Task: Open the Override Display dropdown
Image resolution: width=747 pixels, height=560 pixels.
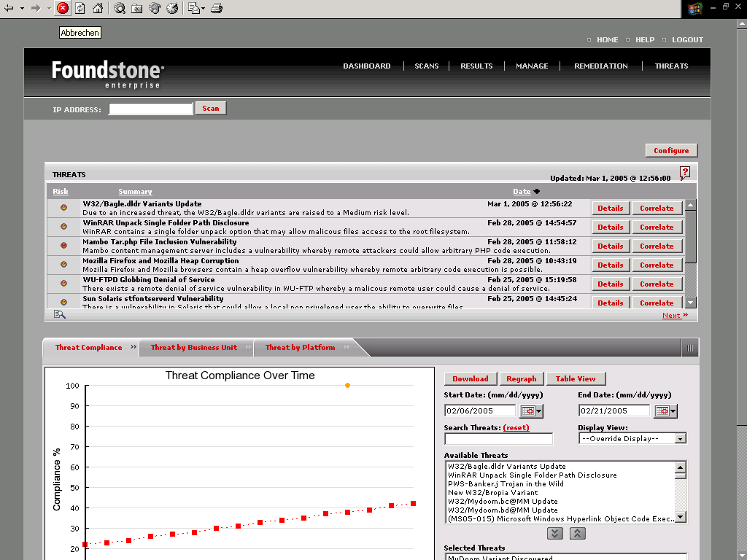Action: point(632,438)
